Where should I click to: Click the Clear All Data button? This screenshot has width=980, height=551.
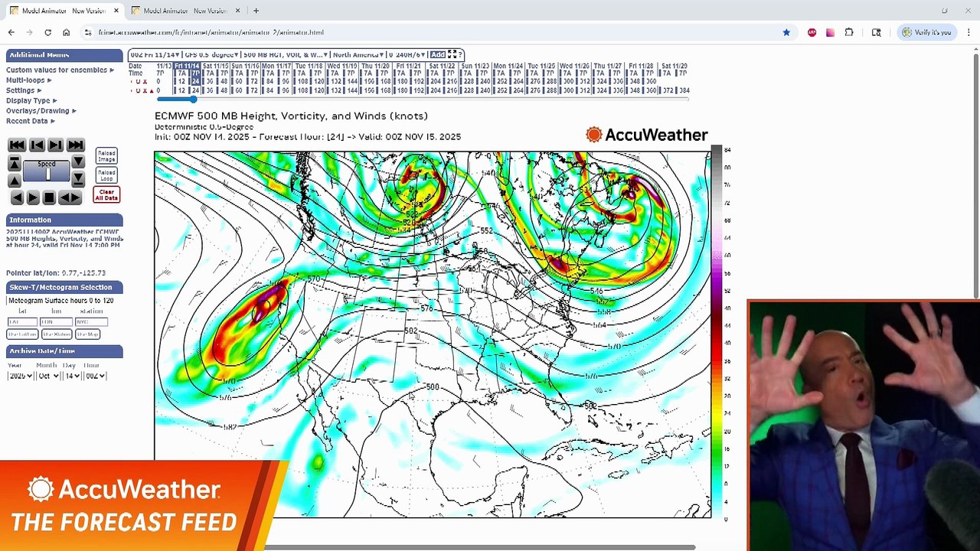[x=106, y=195]
